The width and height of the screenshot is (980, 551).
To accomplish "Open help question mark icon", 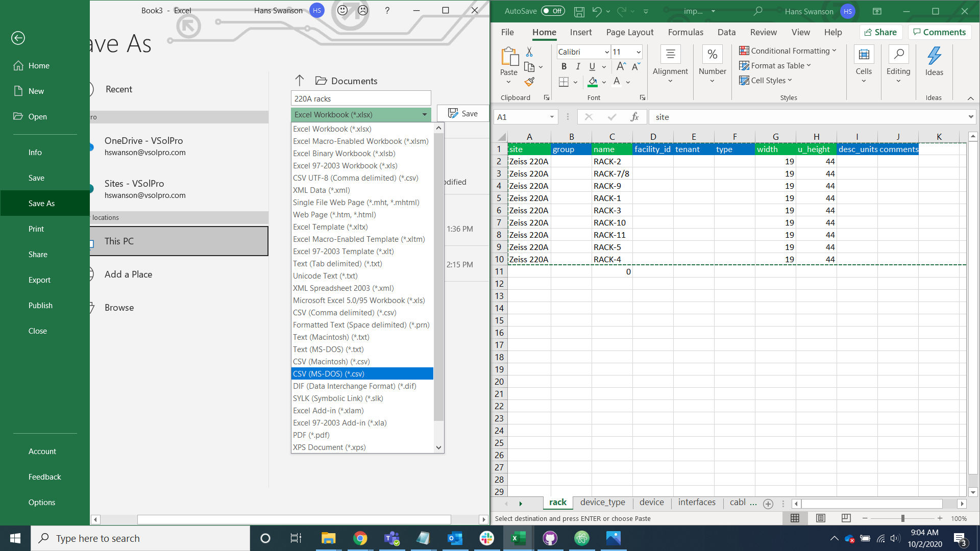I will [387, 10].
